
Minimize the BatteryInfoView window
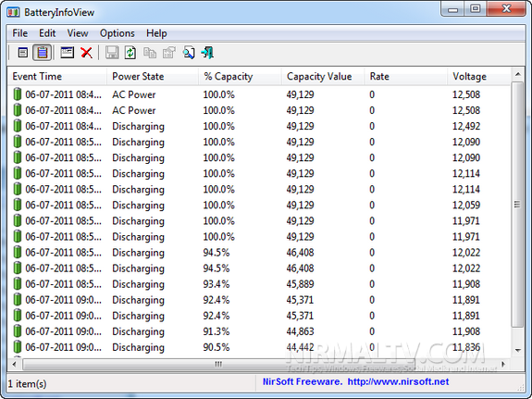453,8
